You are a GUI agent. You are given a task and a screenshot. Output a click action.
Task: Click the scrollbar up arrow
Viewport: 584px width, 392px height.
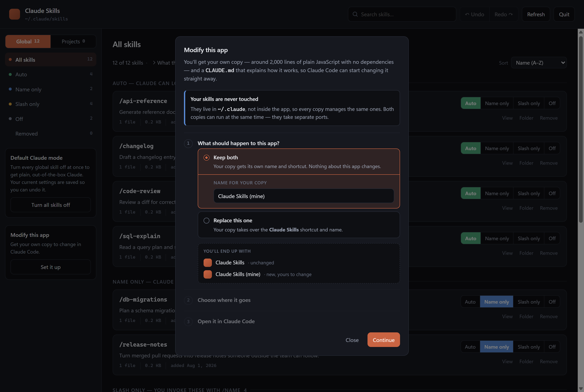(581, 32)
